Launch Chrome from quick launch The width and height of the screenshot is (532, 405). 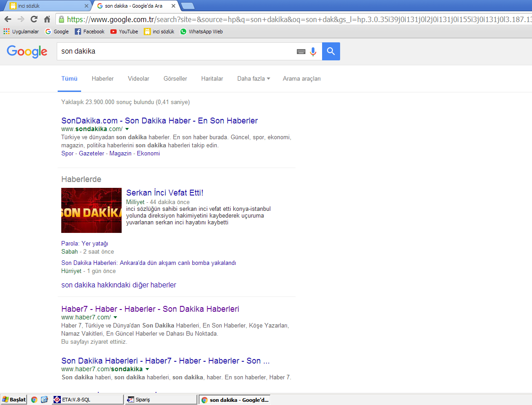pos(34,400)
